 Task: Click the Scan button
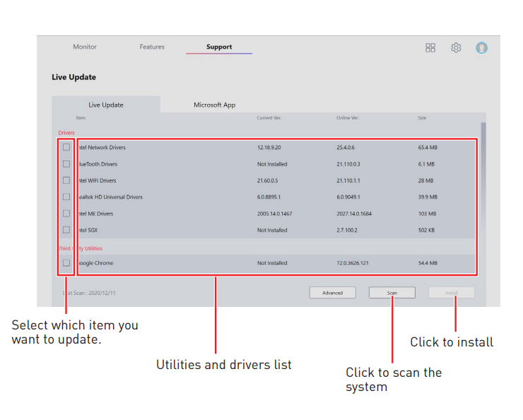pos(392,293)
